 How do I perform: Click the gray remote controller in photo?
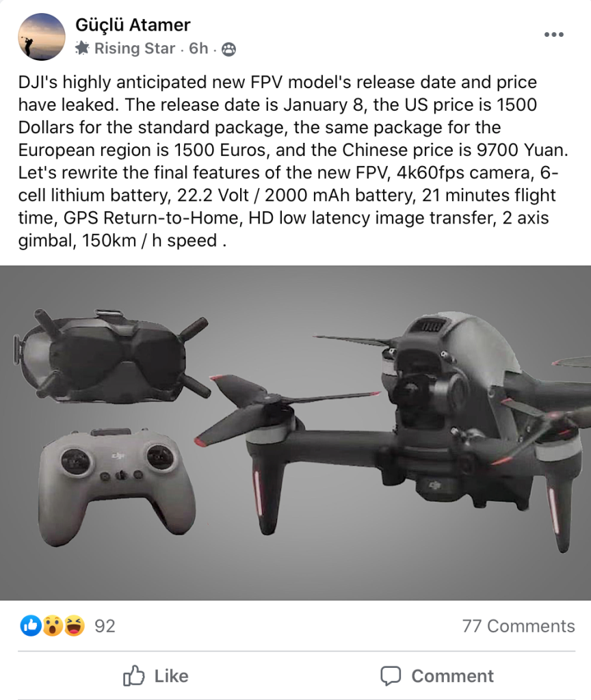[116, 486]
